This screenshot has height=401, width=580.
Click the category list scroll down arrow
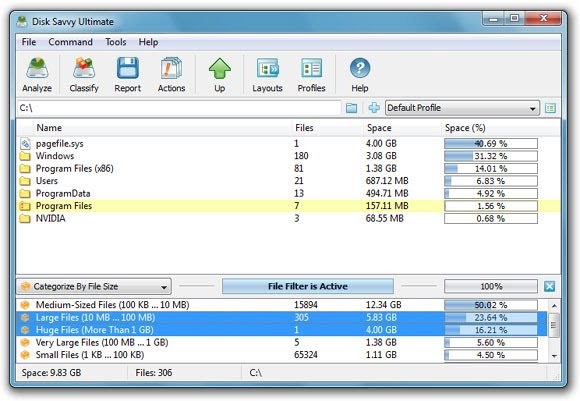tap(554, 356)
